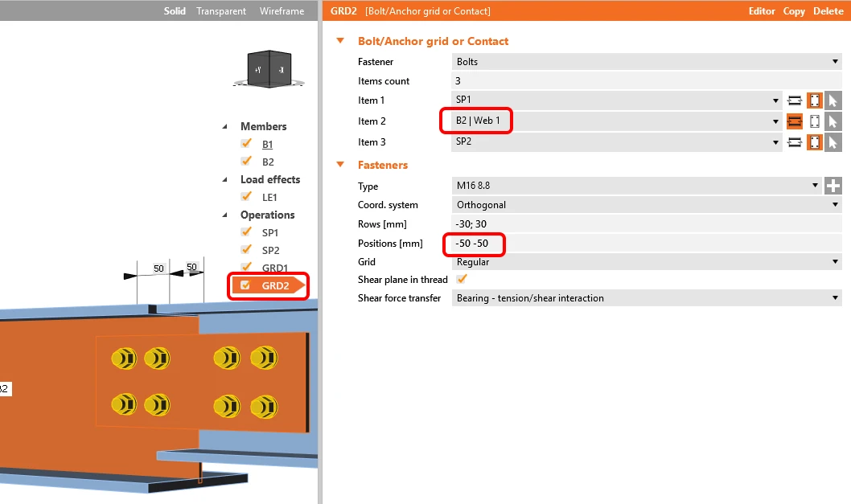851x504 pixels.
Task: Uncheck Shear plane in thread
Action: click(462, 280)
